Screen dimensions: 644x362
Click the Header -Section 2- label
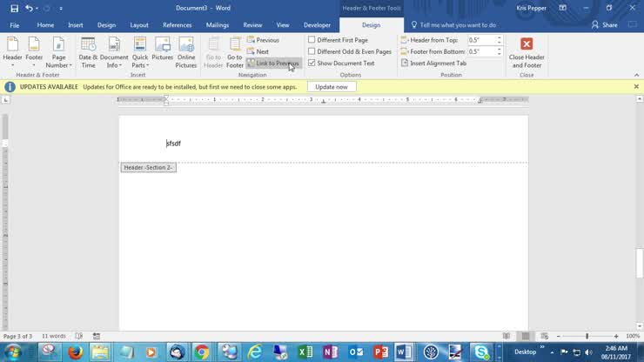click(x=149, y=168)
